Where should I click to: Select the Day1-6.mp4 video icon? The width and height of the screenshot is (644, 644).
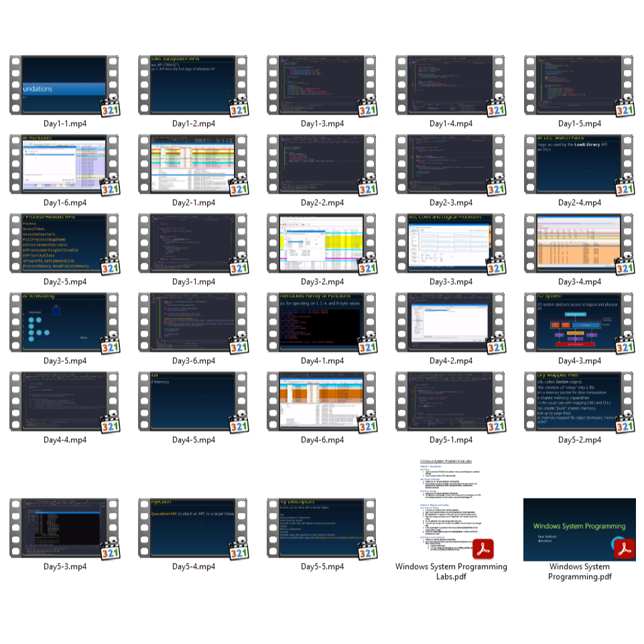[64, 164]
